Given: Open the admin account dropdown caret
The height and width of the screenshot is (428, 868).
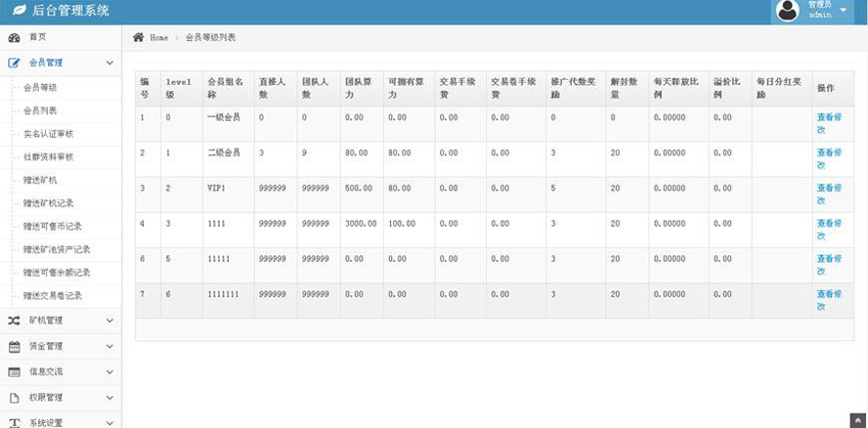Looking at the screenshot, I should pyautogui.click(x=844, y=10).
